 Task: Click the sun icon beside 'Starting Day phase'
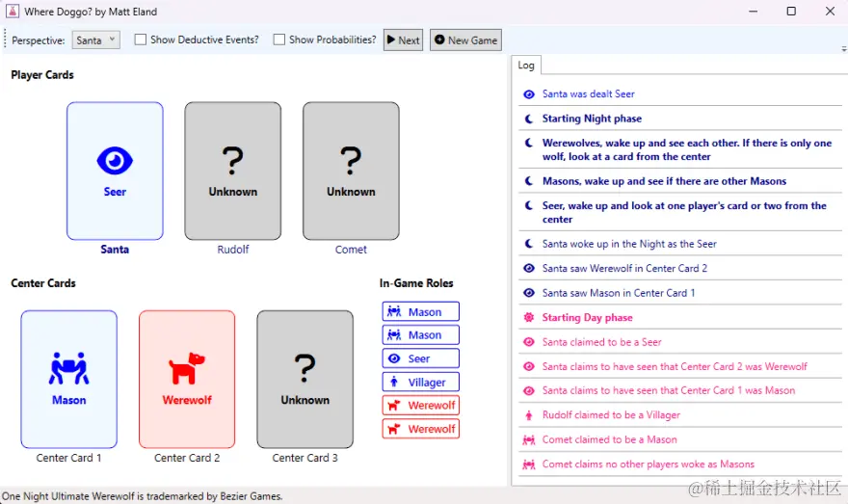coord(529,317)
